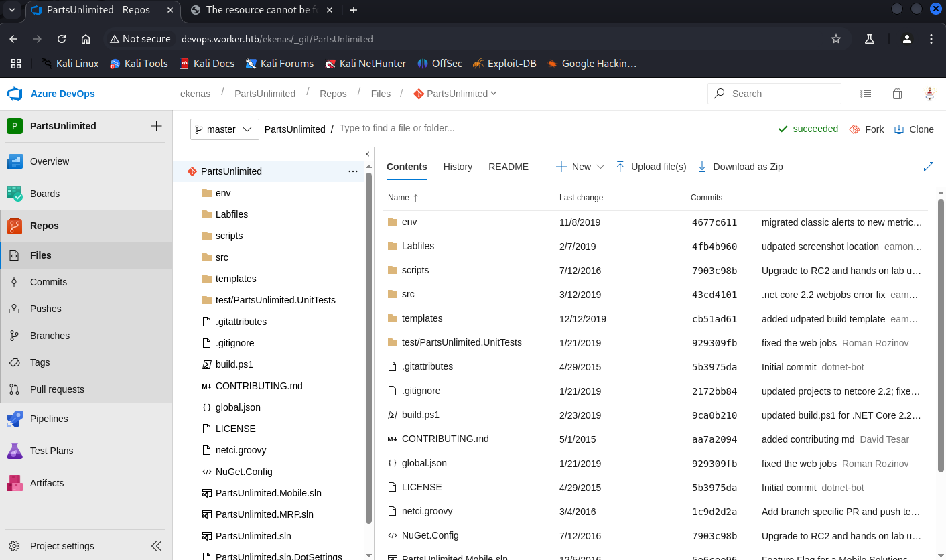The width and height of the screenshot is (946, 560).
Task: View the succeeded build status
Action: (x=808, y=129)
